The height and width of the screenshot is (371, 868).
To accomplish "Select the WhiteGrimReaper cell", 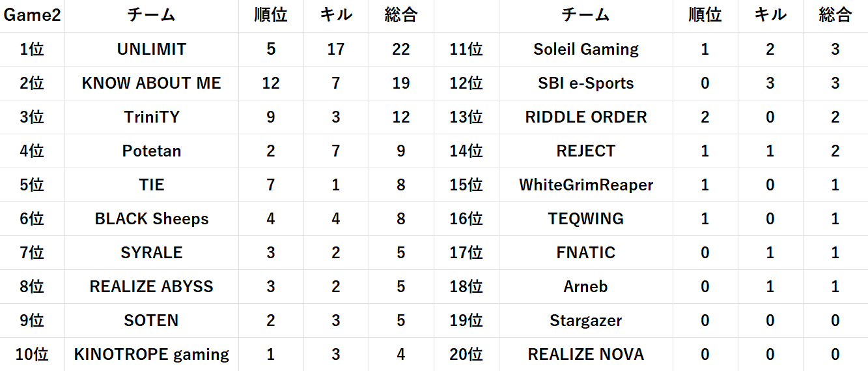I will click(x=586, y=185).
